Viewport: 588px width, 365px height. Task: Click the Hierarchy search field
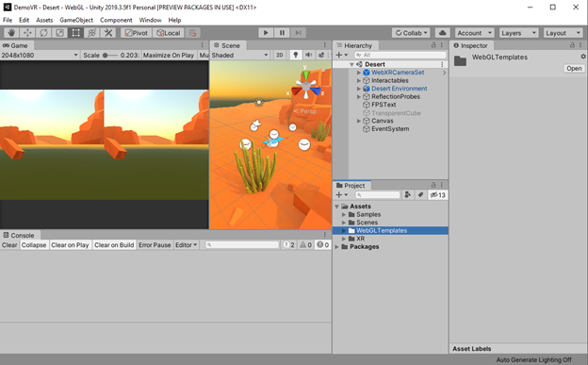[400, 55]
